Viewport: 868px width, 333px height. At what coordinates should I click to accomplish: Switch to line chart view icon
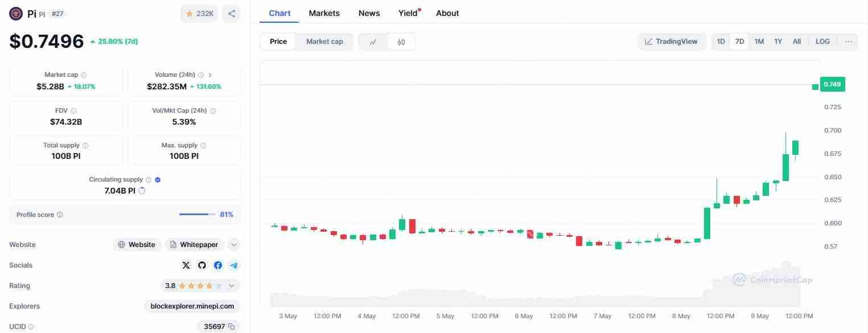click(373, 42)
